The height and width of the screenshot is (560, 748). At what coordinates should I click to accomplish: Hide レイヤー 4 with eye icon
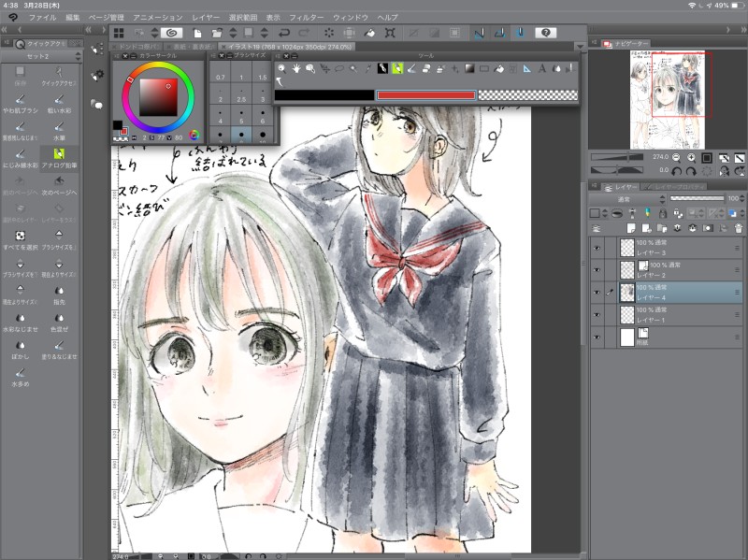pos(597,293)
